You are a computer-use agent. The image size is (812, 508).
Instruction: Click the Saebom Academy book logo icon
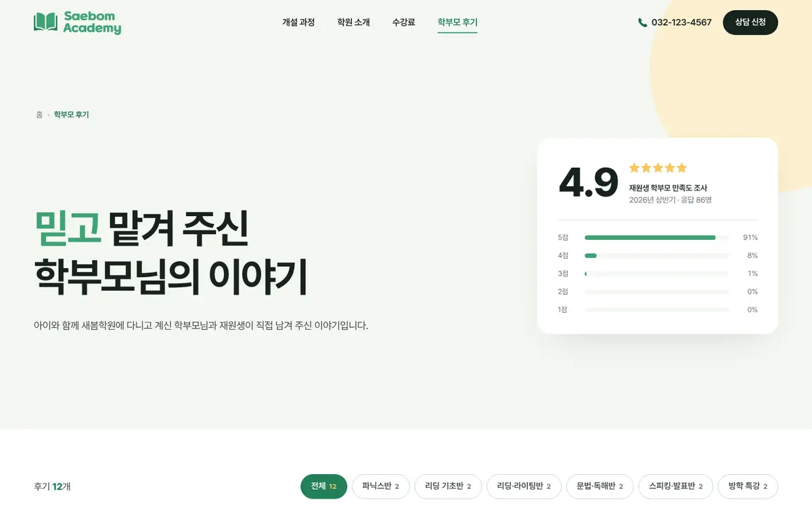(x=45, y=22)
